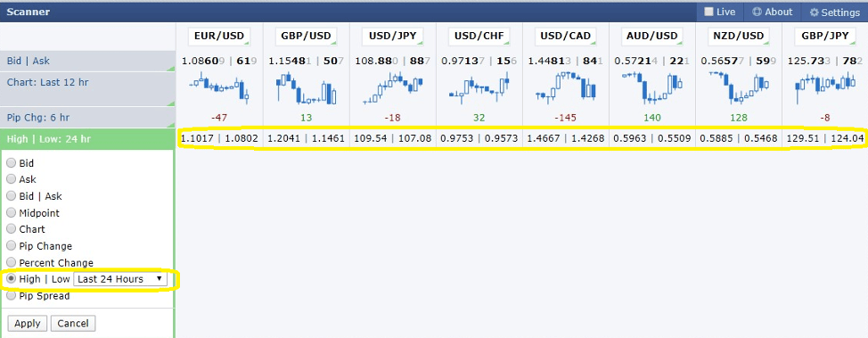Open the GBP/JPY pair selector

coord(825,36)
